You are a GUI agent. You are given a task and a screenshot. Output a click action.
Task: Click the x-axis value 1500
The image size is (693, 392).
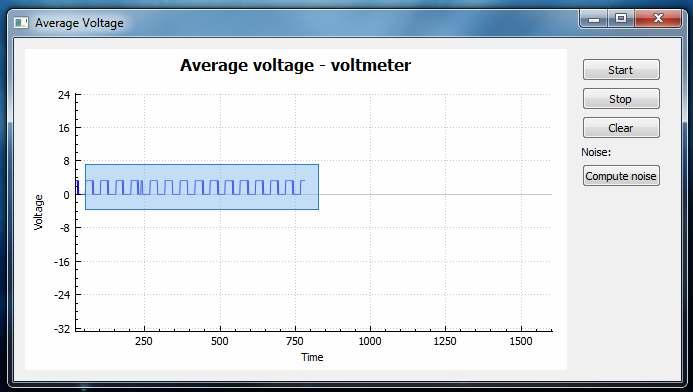pyautogui.click(x=521, y=341)
